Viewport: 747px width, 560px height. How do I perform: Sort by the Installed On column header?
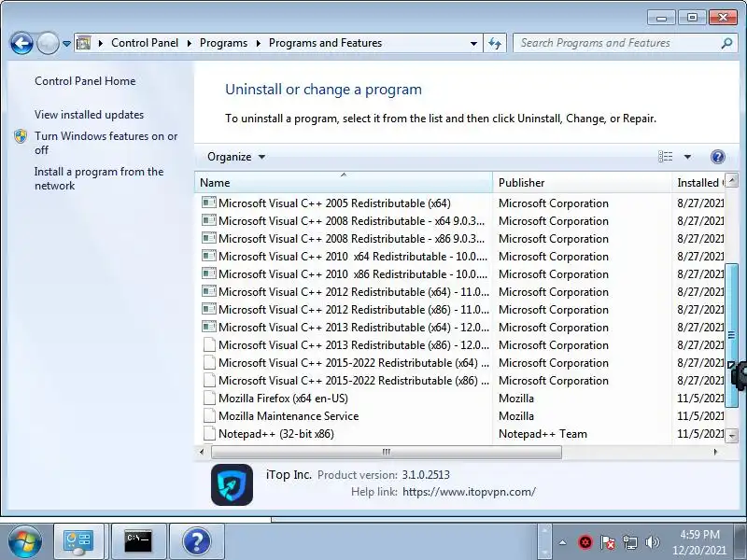point(698,182)
